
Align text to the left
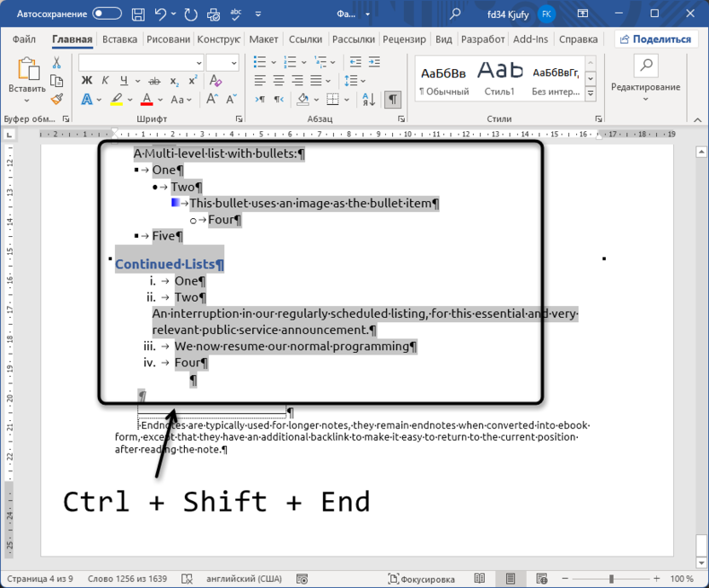[260, 81]
